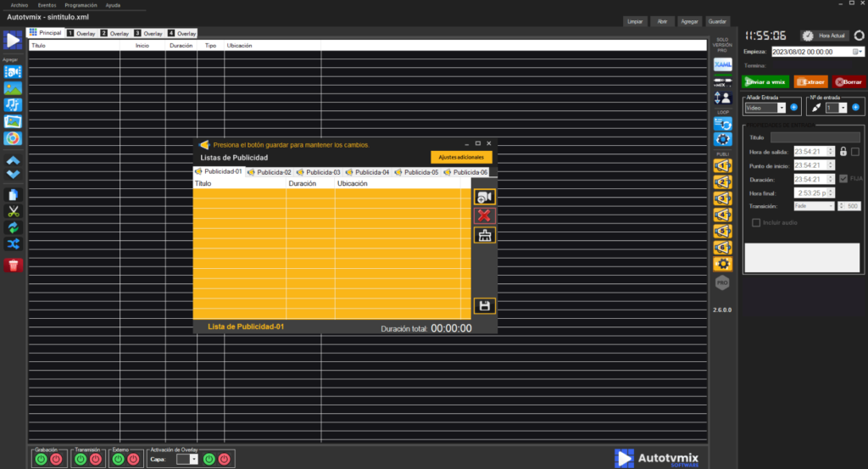The width and height of the screenshot is (868, 469).
Task: Open the XAML title tool
Action: tap(723, 65)
